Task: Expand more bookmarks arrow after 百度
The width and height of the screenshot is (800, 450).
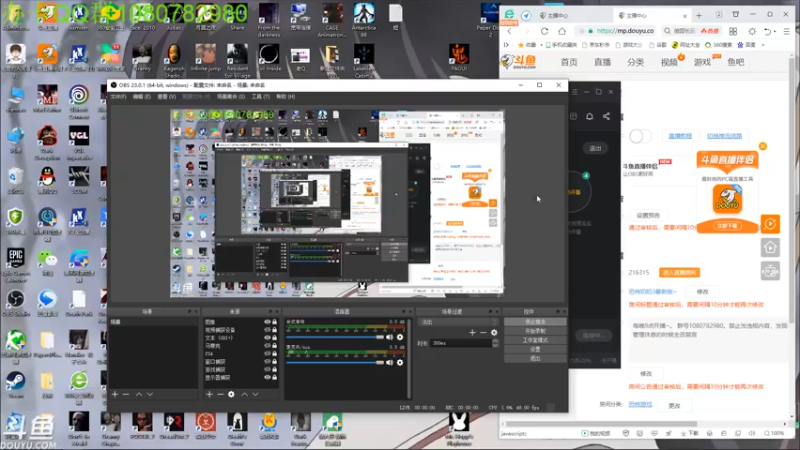Action: click(763, 45)
